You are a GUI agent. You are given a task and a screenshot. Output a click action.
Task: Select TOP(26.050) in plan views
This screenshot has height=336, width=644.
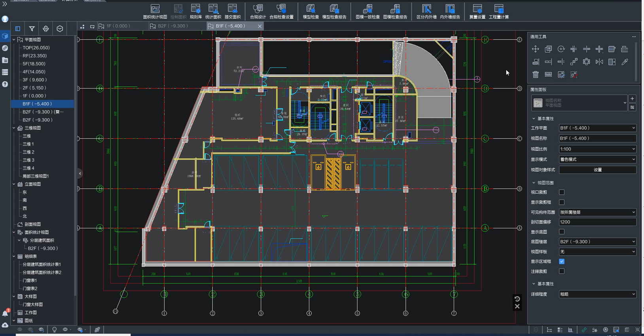[x=36, y=48]
